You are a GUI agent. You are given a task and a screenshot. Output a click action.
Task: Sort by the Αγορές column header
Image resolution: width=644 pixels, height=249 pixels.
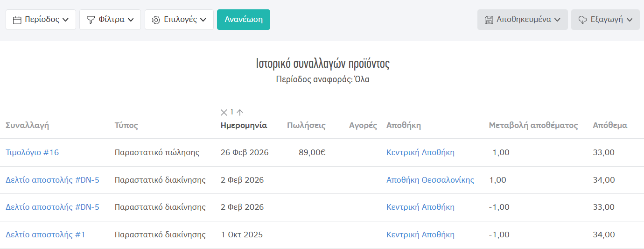pos(363,125)
